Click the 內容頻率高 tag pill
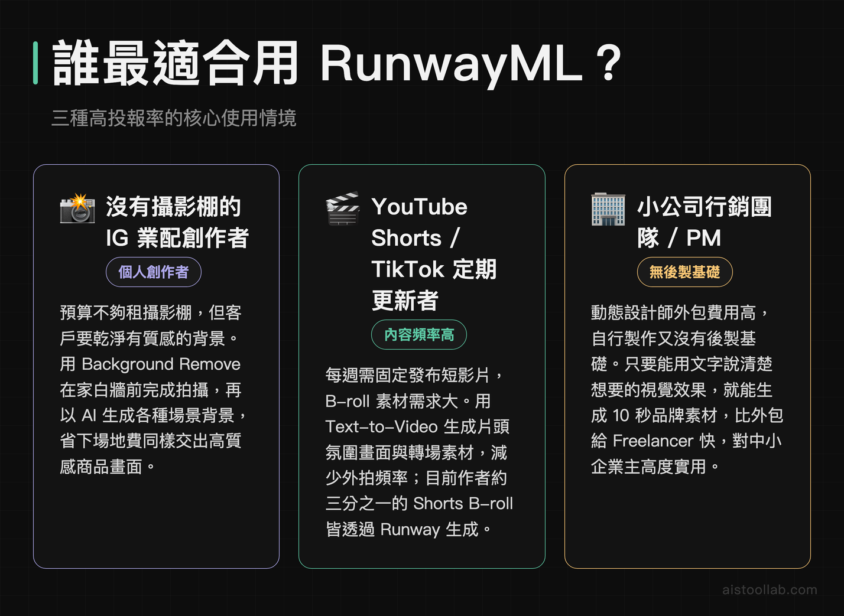844x616 pixels. (419, 335)
